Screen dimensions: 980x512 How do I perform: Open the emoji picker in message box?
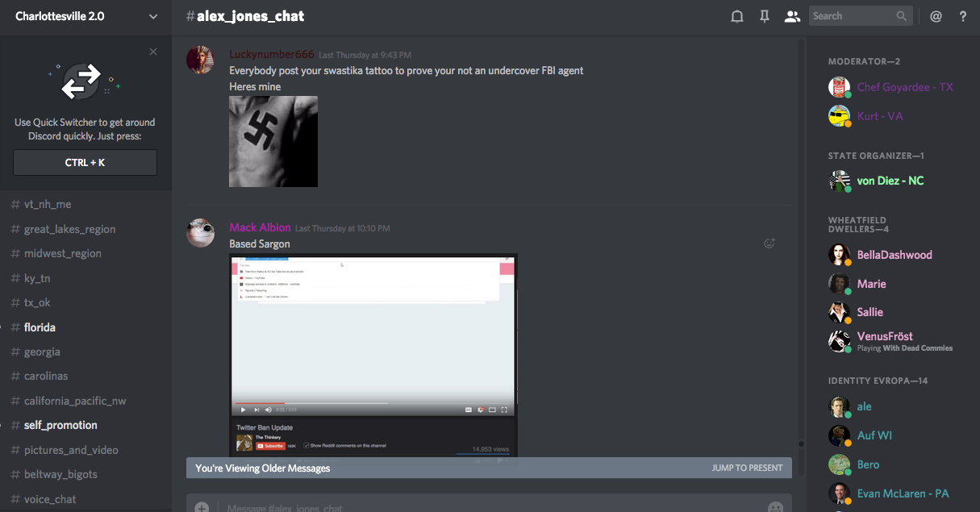click(775, 507)
